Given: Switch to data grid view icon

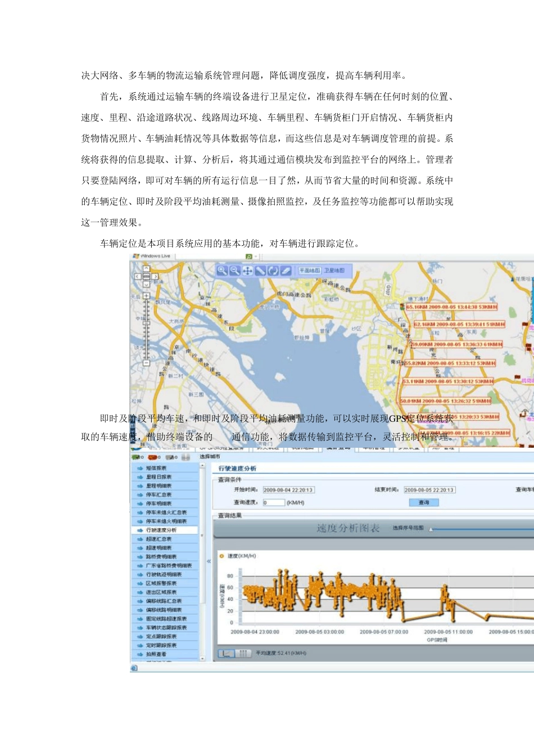Looking at the screenshot, I should tap(243, 653).
